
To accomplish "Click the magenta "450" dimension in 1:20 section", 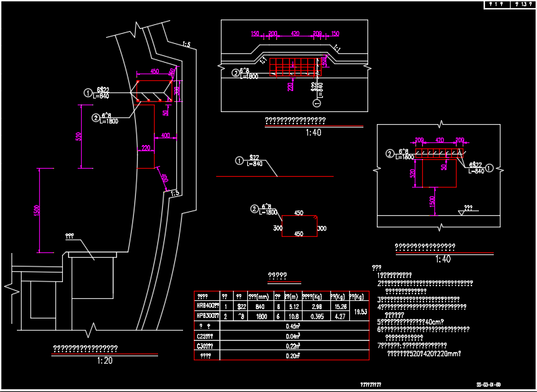I will click(x=155, y=71).
